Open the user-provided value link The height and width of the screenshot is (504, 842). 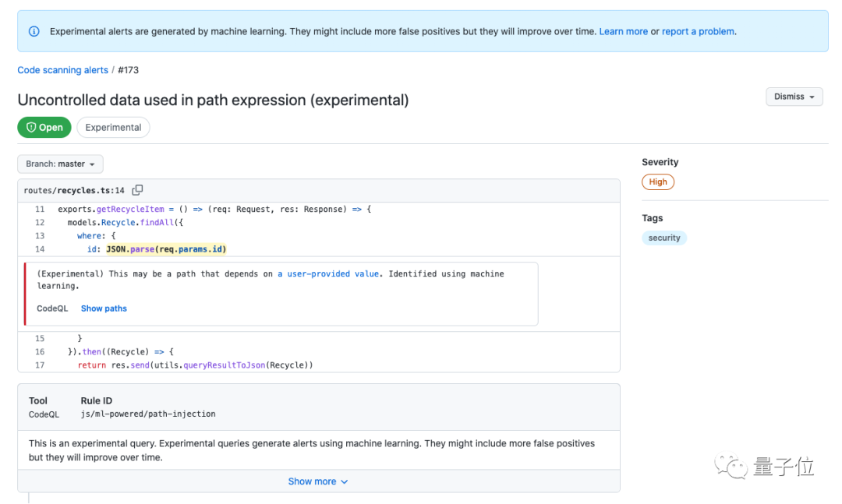click(328, 274)
